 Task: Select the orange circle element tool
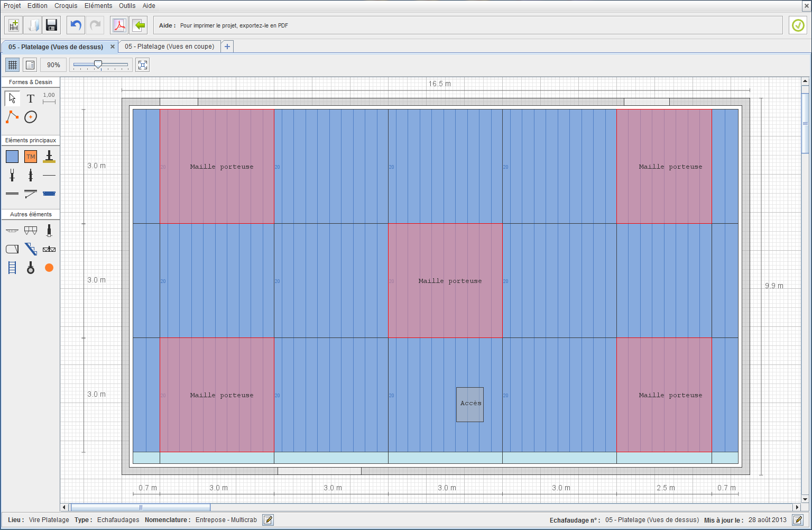pyautogui.click(x=49, y=268)
